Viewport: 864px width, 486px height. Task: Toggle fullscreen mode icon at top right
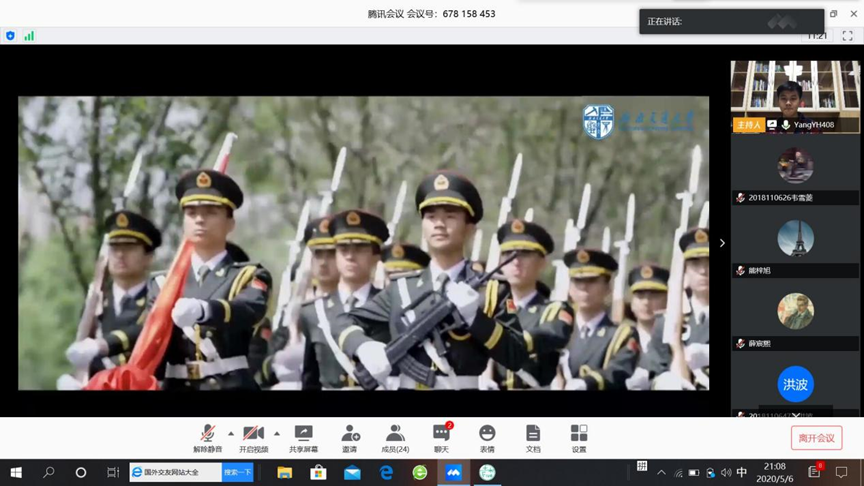[847, 36]
